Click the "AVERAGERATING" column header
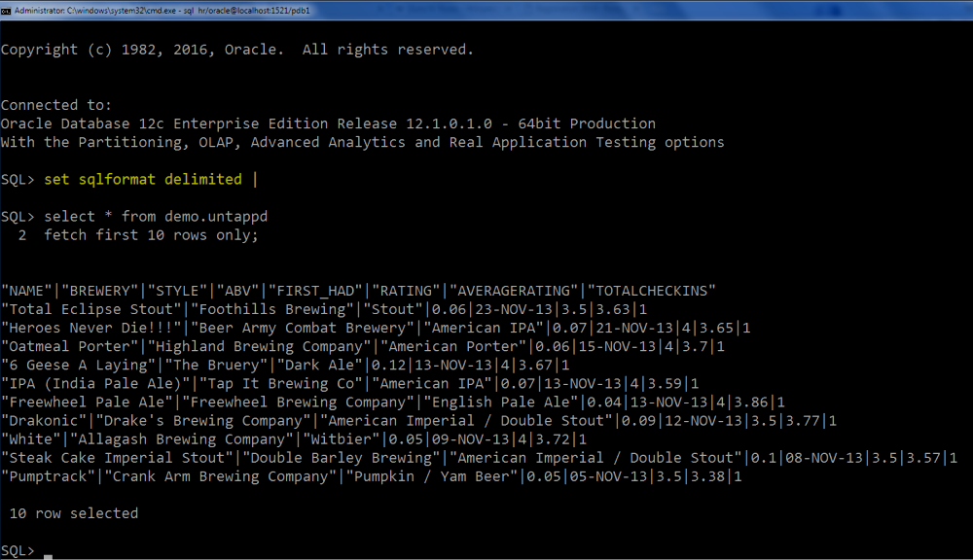The image size is (973, 560). (514, 291)
